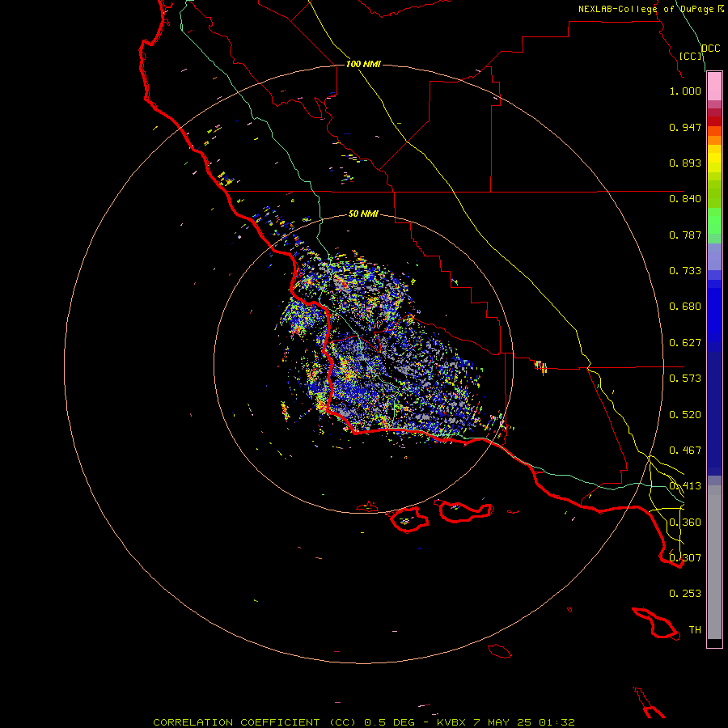Click the 0.413 legend value
Viewport: 728px width, 728px height.
point(685,486)
